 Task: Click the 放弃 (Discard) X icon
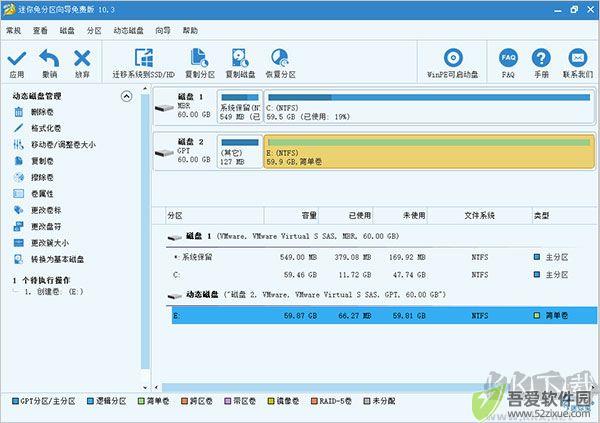82,59
